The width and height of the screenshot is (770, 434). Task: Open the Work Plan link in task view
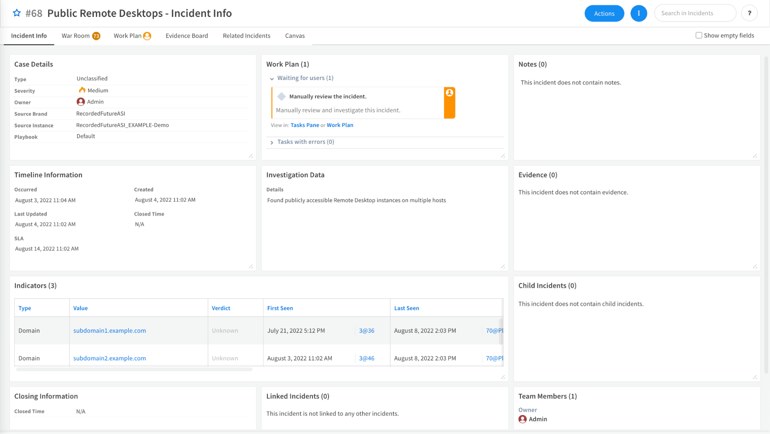coord(340,125)
